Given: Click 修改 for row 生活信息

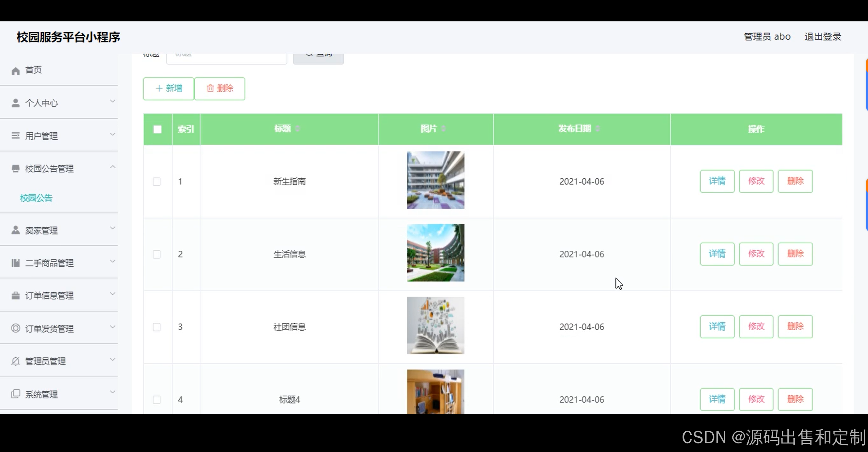Looking at the screenshot, I should coord(756,254).
